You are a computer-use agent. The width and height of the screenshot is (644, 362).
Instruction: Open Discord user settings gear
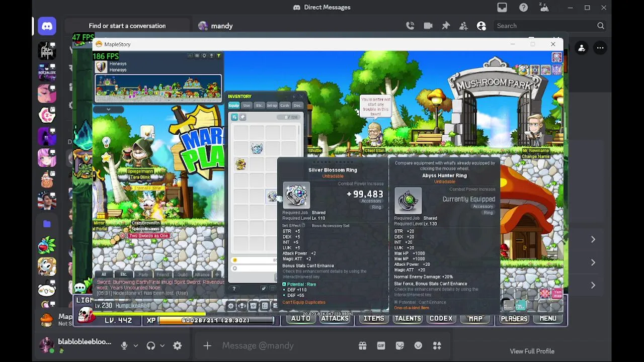click(x=177, y=346)
